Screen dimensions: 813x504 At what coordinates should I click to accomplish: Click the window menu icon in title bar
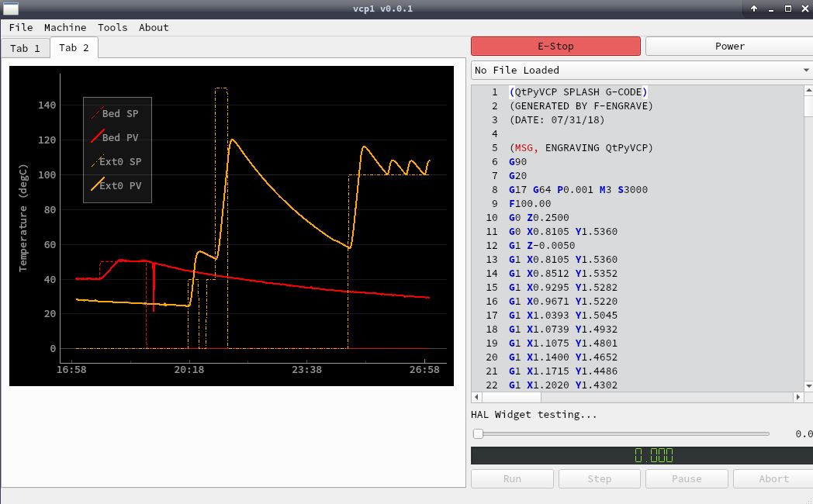click(10, 9)
